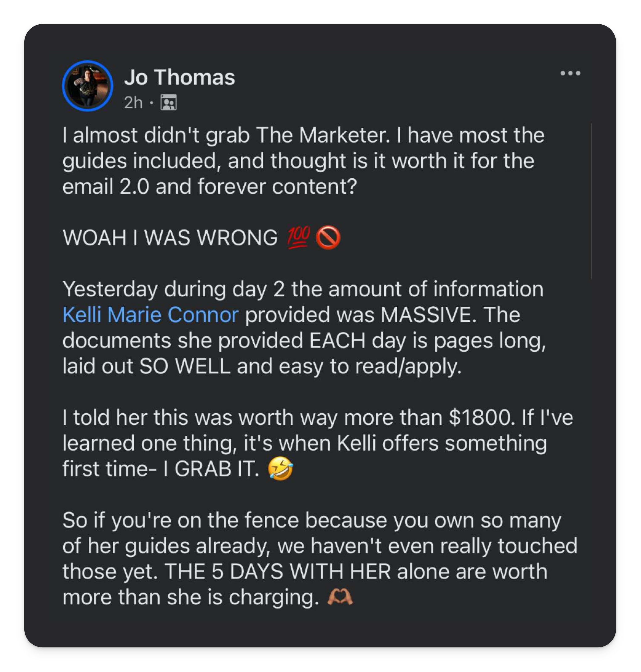
Task: Click the 'WOAH I WAS WRONG' line
Action: pos(170,237)
